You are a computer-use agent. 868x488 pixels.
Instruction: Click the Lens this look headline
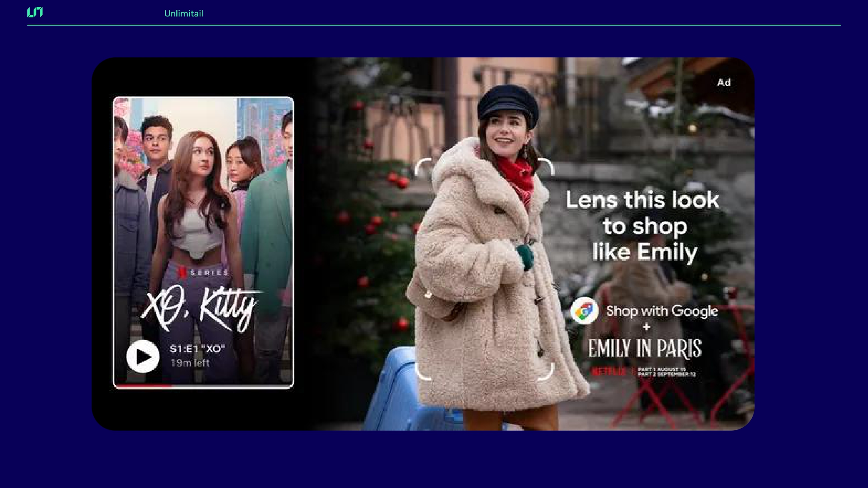(x=643, y=226)
